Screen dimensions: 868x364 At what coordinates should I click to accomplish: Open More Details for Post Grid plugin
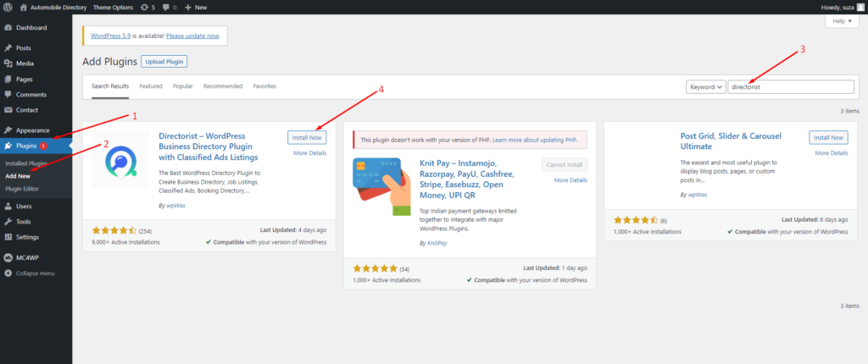click(832, 152)
